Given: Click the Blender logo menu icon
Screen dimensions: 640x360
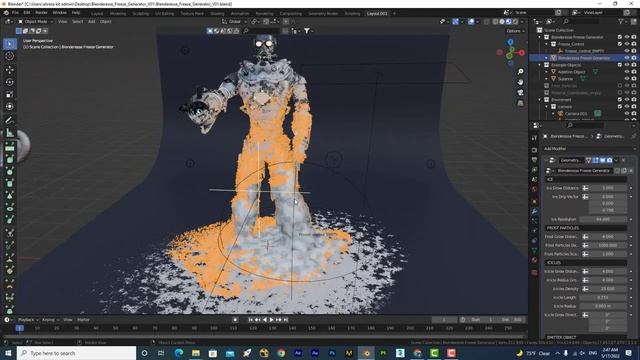Looking at the screenshot, I should 6,13.
